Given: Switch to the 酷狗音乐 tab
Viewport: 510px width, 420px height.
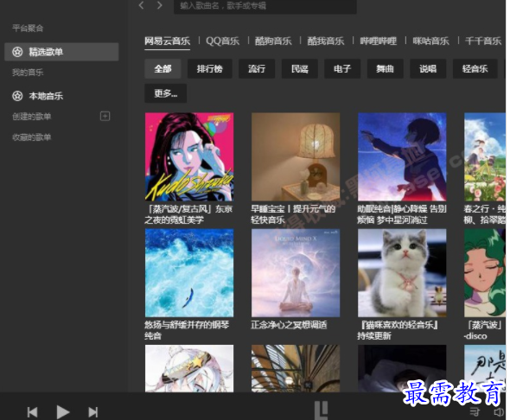Looking at the screenshot, I should click(x=273, y=41).
